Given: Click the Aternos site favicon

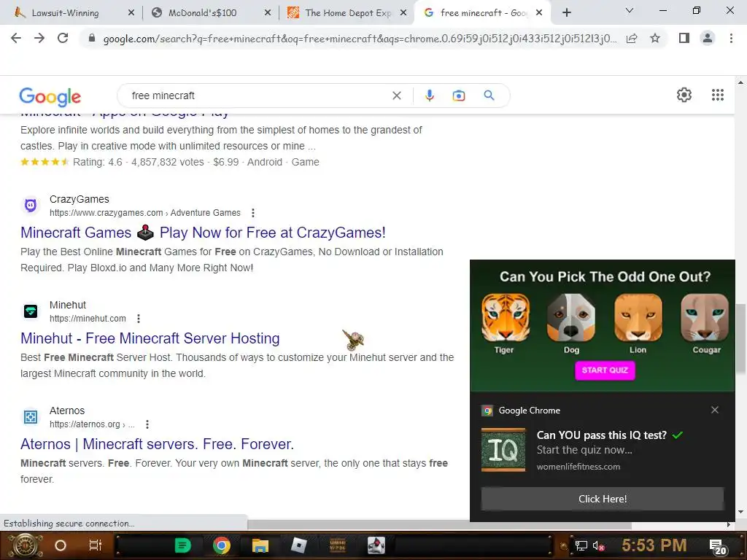Looking at the screenshot, I should click(31, 416).
